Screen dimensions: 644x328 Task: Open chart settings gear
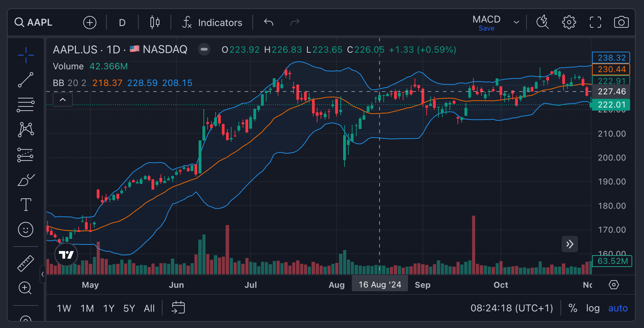(x=569, y=22)
